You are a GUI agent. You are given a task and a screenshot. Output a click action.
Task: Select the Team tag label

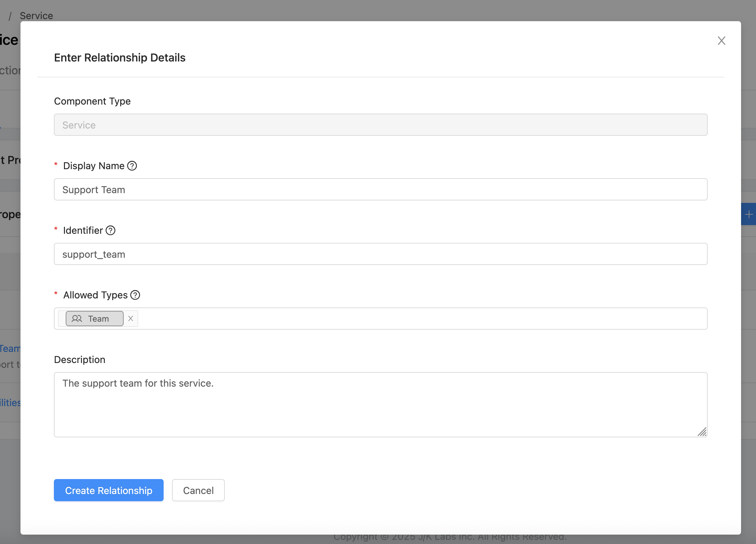[x=98, y=319]
